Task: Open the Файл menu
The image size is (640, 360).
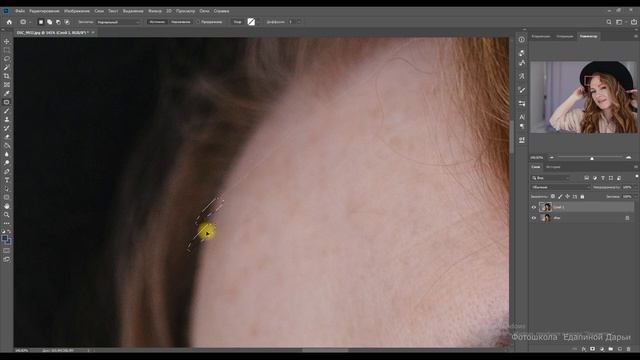Action: pos(20,11)
